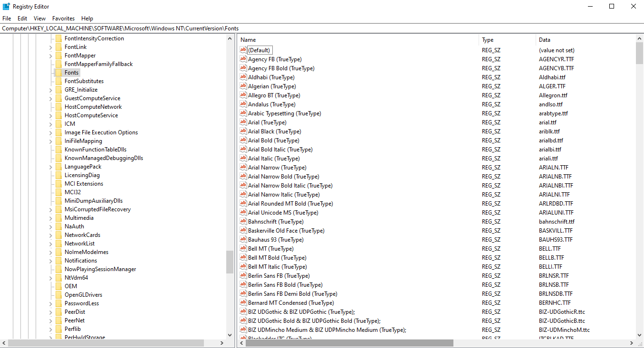Select the MsiCorruptedFileRecovery key
This screenshot has width=644, height=348.
coord(97,209)
